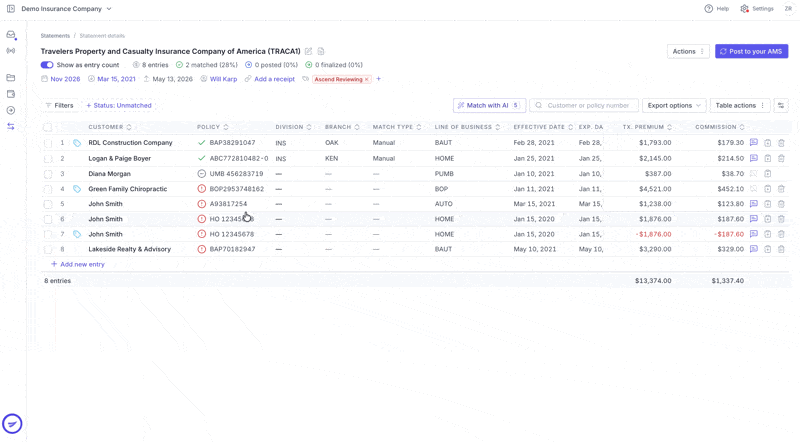This screenshot has width=800, height=442.
Task: Click Add a receipt link
Action: (270, 79)
